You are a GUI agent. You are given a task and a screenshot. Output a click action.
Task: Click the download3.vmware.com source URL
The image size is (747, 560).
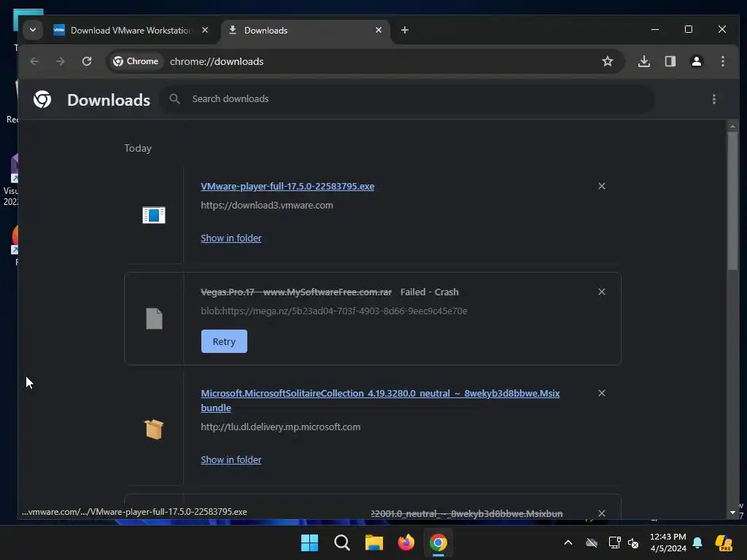(267, 205)
